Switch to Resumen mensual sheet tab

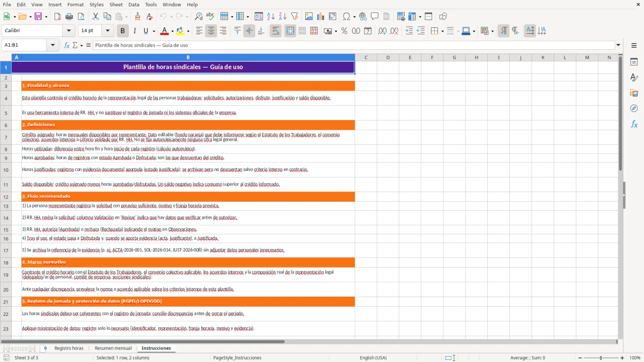point(113,348)
